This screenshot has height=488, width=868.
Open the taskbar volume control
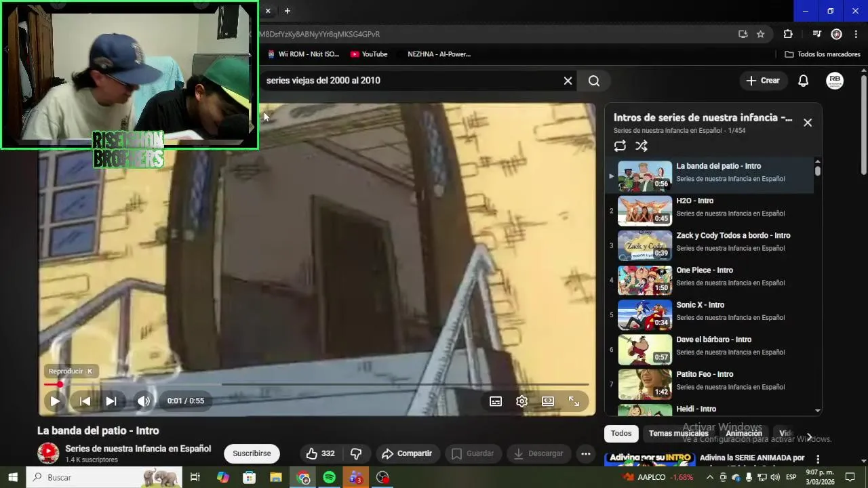pos(775,477)
